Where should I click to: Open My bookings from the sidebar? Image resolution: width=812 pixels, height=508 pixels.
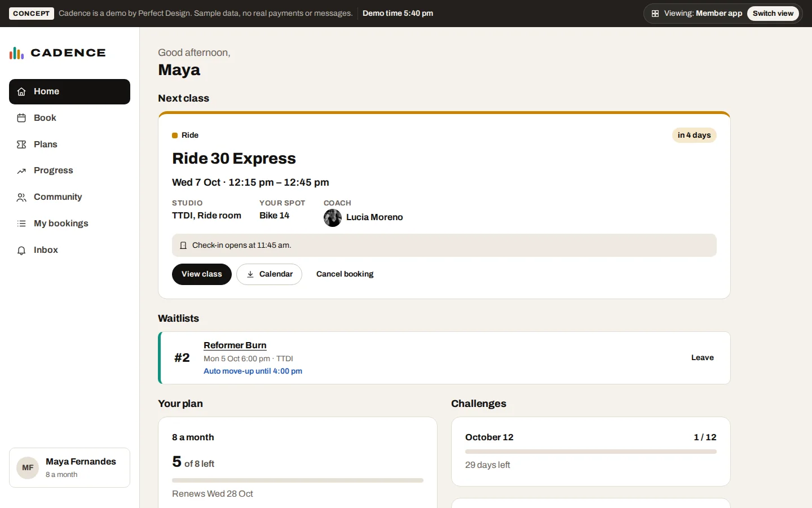69,224
